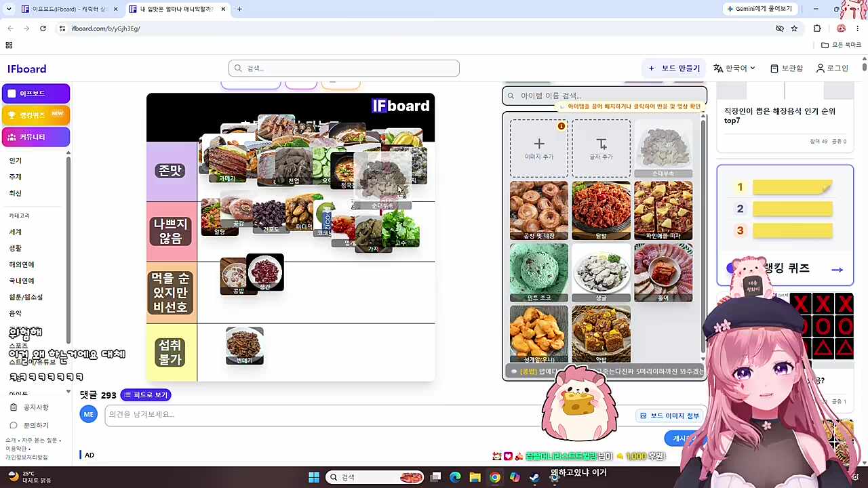Open the 랭킹 퀴즈 card arrow
Screen dimensions: 868x488
pyautogui.click(x=837, y=269)
